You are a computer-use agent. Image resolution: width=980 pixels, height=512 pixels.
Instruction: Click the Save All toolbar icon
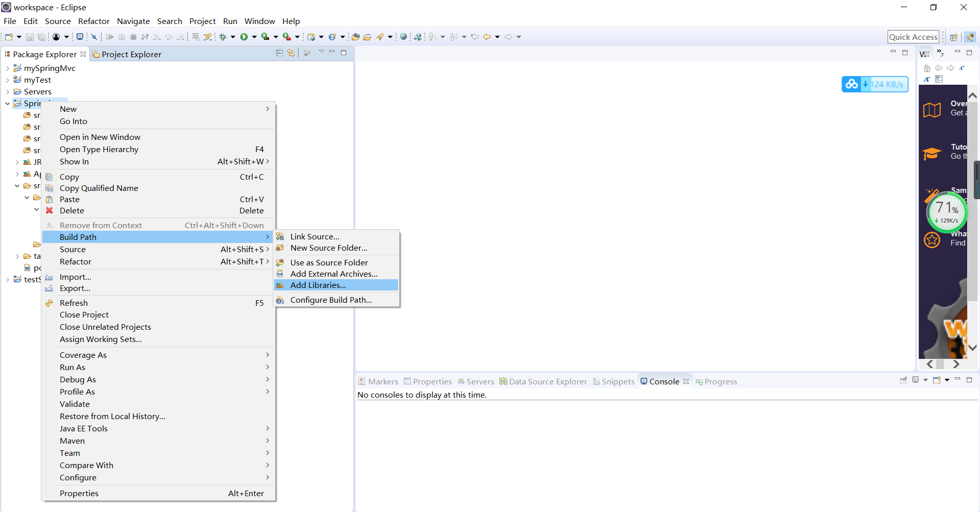coord(41,37)
